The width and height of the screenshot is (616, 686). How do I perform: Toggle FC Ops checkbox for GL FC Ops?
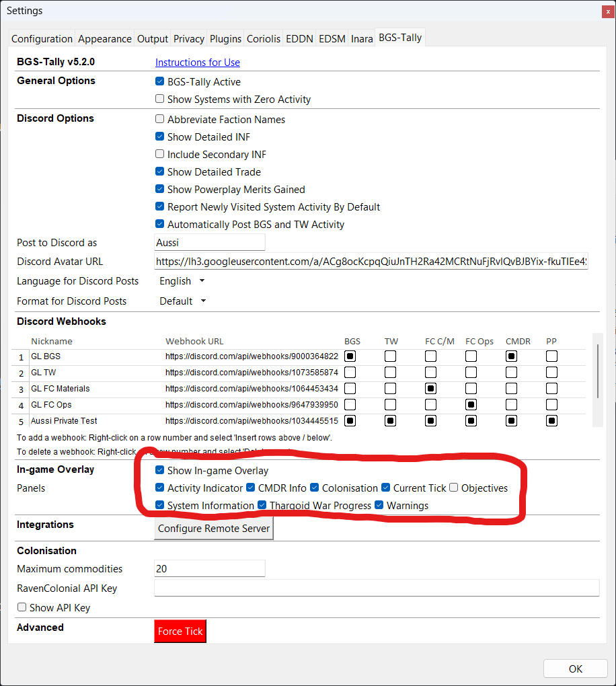471,405
